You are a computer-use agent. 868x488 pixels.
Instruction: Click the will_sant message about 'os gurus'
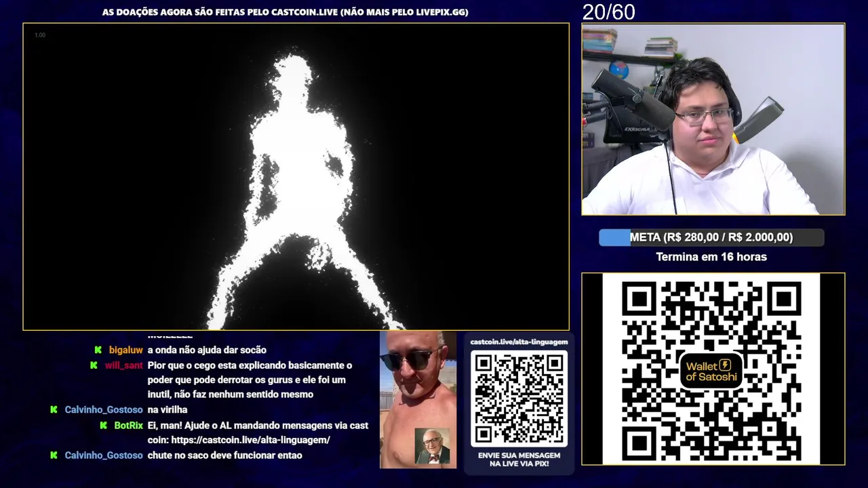250,380
